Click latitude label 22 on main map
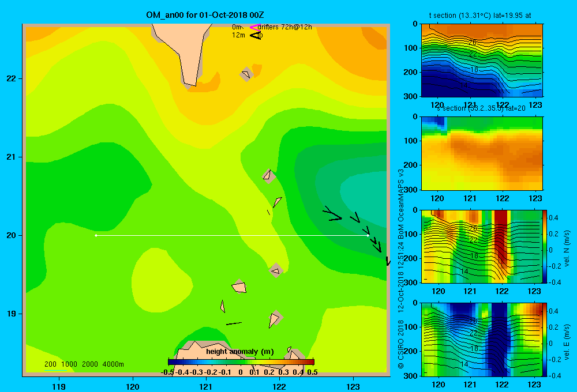This screenshot has width=577, height=392. tap(12, 79)
